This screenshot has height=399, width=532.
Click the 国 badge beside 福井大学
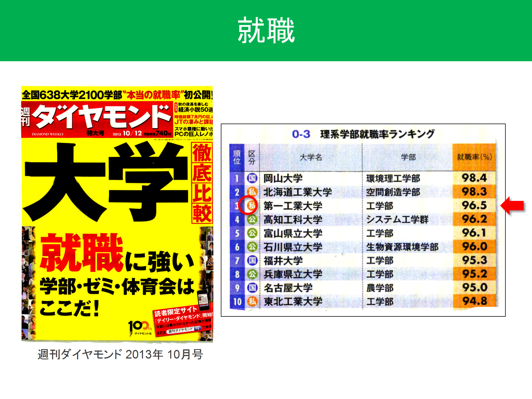click(x=252, y=260)
